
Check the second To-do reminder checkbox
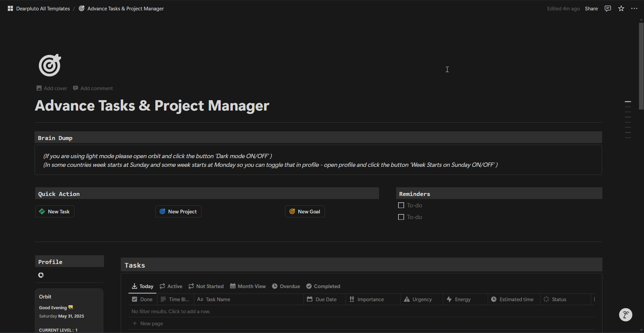[x=401, y=217]
